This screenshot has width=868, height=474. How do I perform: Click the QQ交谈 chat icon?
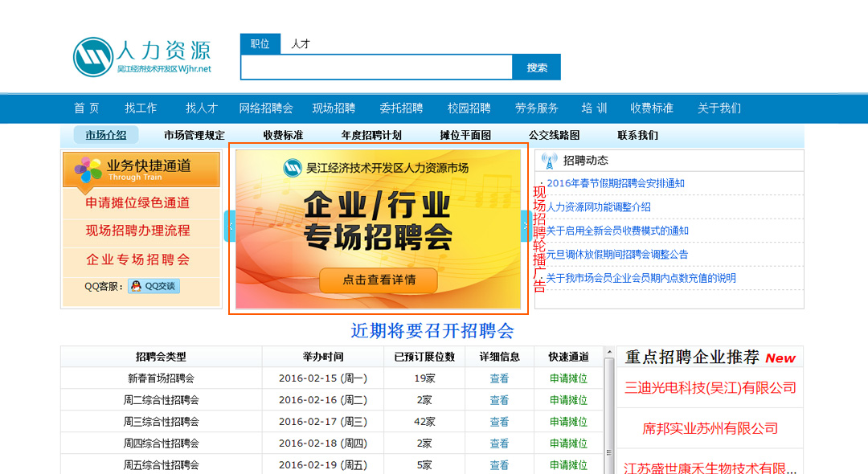click(153, 287)
